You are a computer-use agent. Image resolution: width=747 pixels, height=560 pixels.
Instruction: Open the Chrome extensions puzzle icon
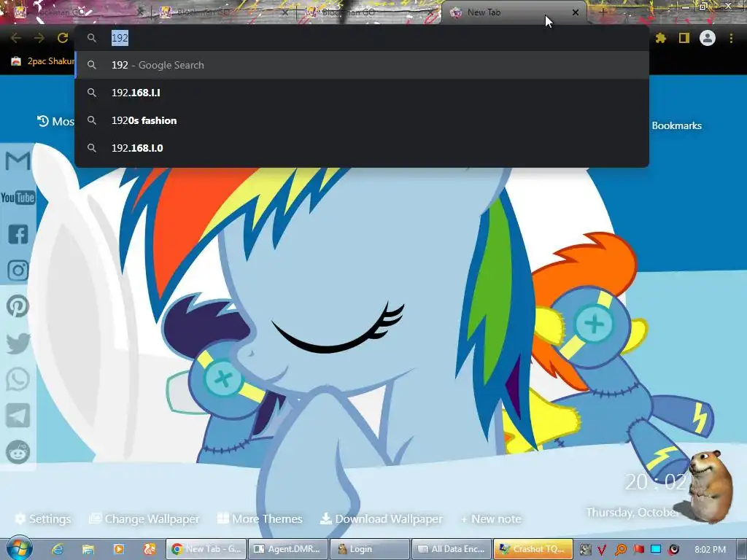tap(661, 38)
